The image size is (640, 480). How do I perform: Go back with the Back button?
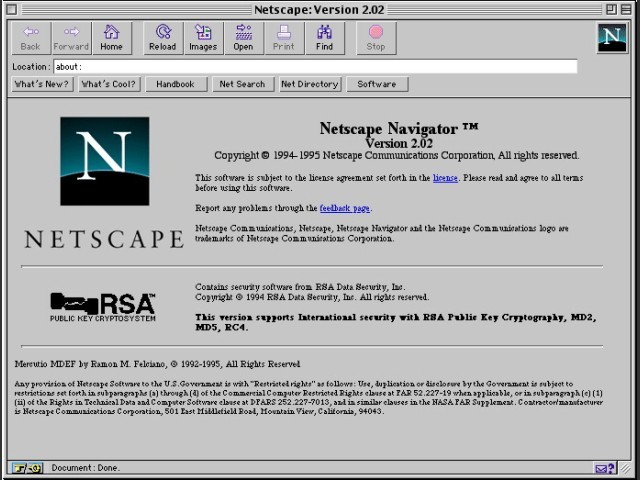(31, 38)
